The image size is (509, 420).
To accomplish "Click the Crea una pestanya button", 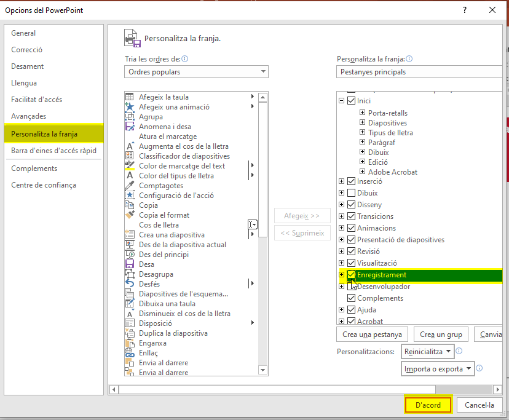I will point(373,335).
